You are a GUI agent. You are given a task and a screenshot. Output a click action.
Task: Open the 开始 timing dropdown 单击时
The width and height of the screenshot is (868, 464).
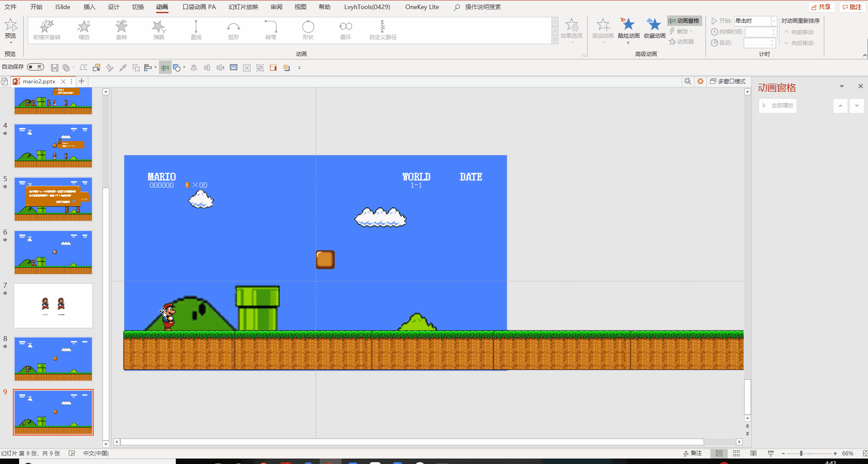[x=755, y=21]
